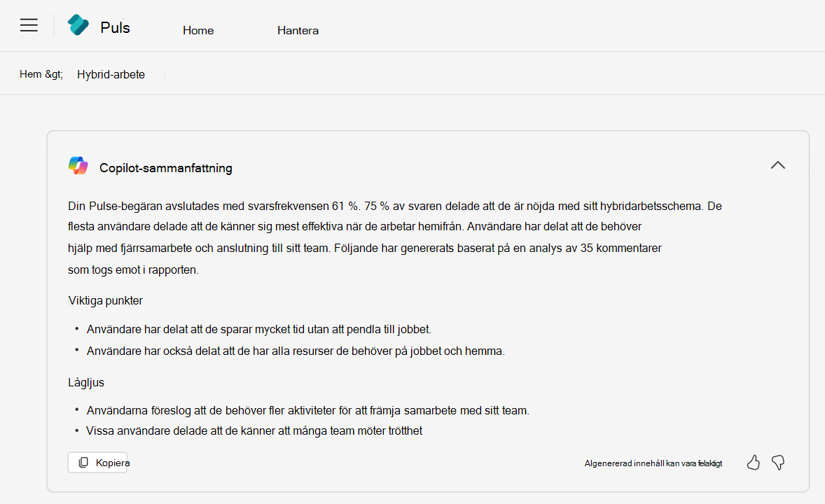Go to Hem in the breadcrumb
Screen dimensions: 825x504
[x=41, y=74]
